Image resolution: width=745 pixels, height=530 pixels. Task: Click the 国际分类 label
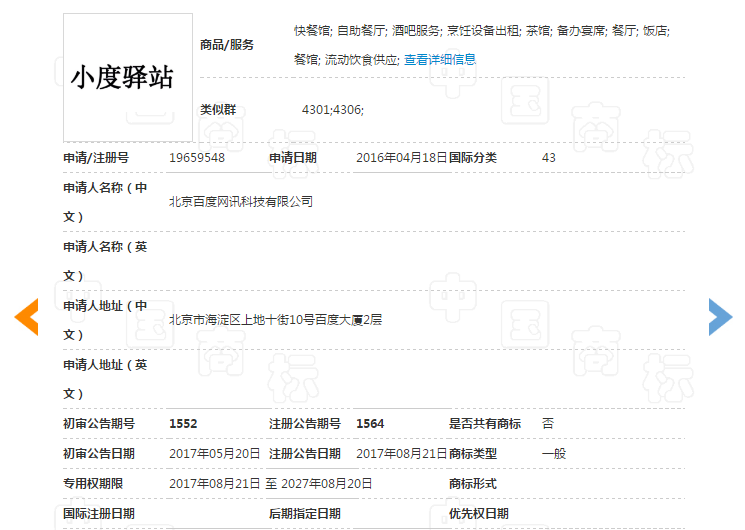(x=473, y=158)
